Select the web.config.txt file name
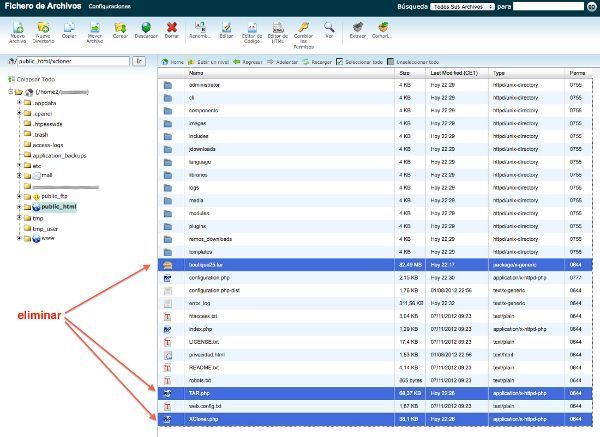This screenshot has width=600, height=437. click(x=205, y=406)
